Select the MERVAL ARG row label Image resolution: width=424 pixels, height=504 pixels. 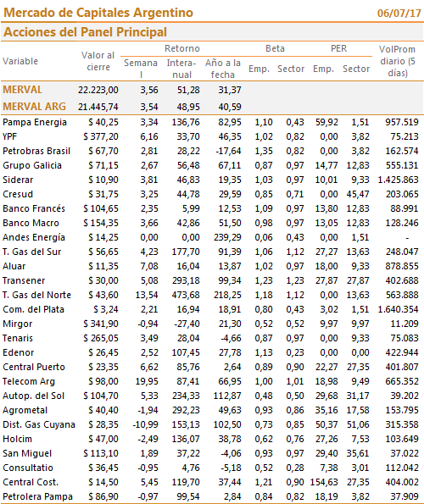click(35, 107)
